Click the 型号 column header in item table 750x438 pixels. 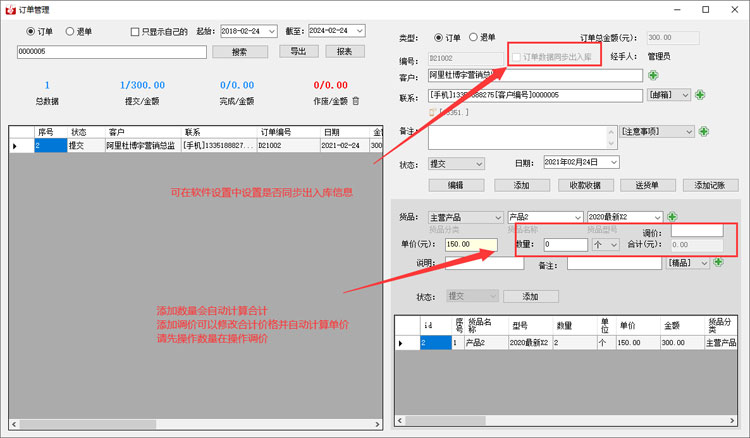coord(530,326)
